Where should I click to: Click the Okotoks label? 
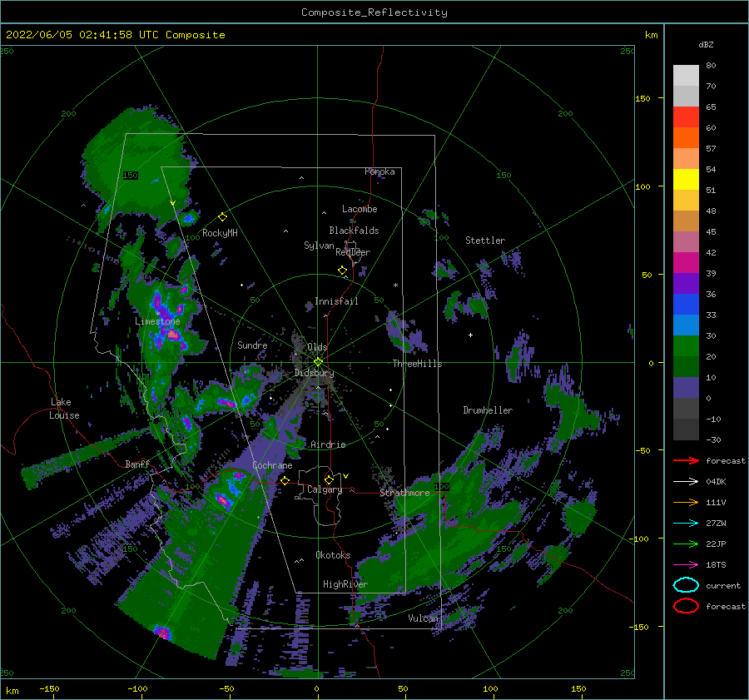[334, 555]
